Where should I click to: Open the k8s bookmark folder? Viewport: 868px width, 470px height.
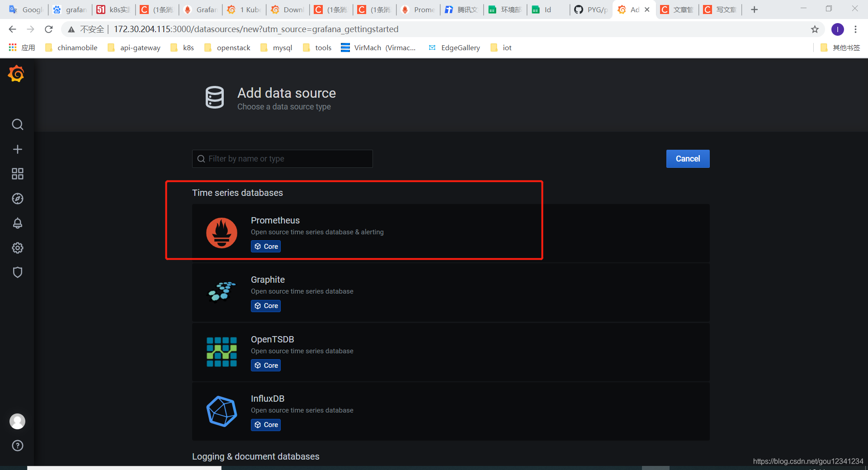pos(182,47)
